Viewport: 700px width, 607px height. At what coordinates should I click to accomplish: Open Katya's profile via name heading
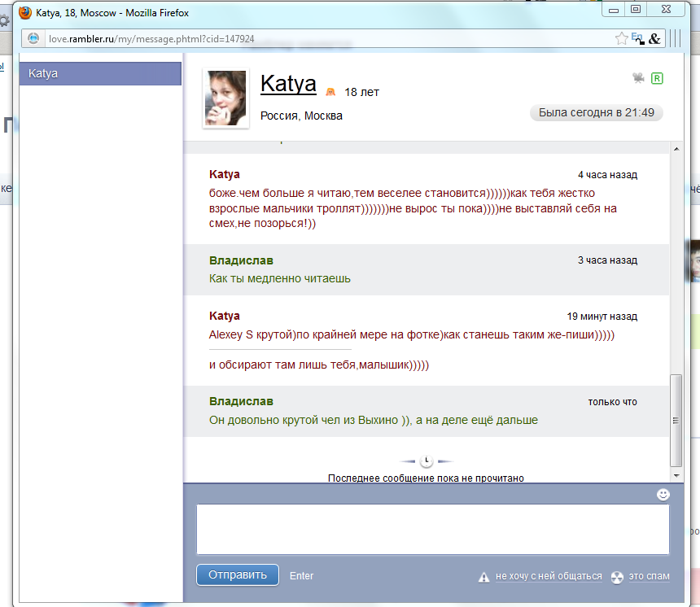point(288,84)
